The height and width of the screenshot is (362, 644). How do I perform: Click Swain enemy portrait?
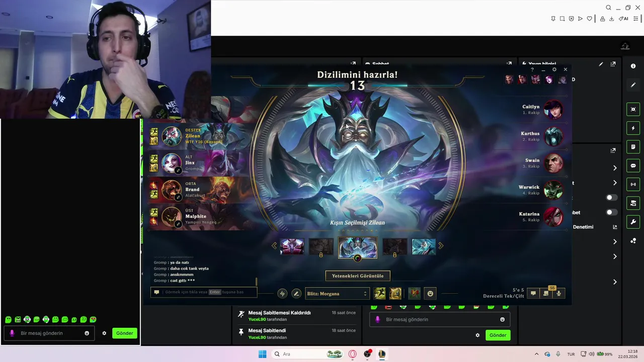coord(553,163)
